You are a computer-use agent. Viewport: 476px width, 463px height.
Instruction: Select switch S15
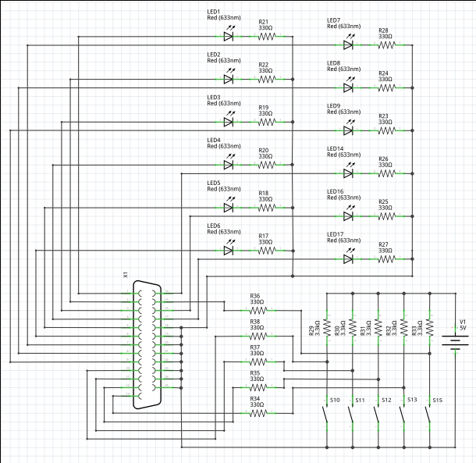pos(428,413)
